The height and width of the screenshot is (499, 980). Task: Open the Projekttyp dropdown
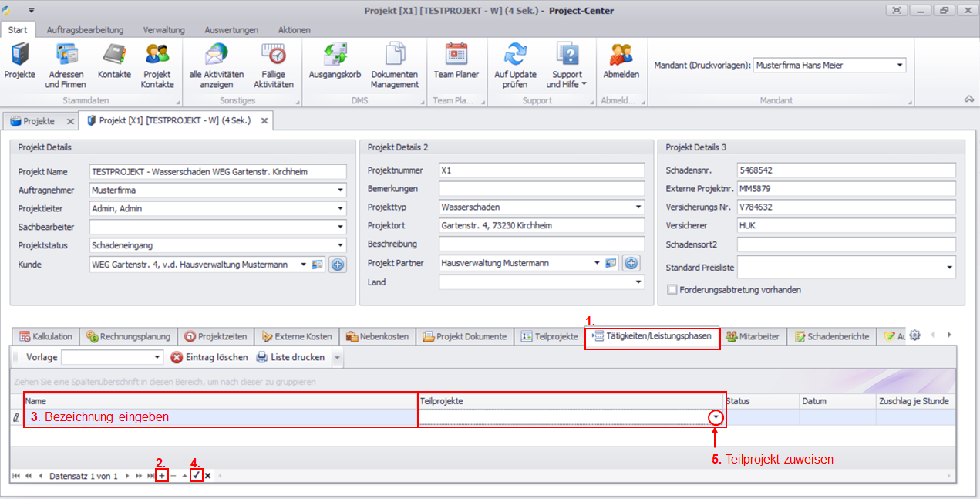tap(638, 207)
